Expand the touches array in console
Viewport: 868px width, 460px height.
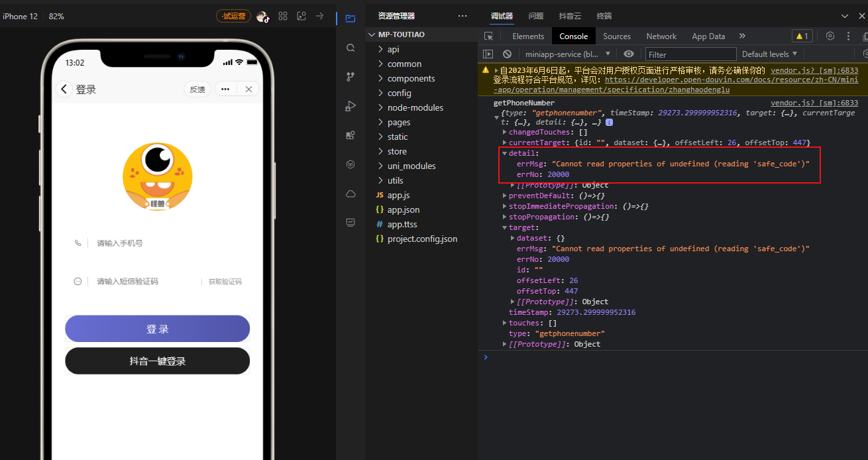[504, 323]
